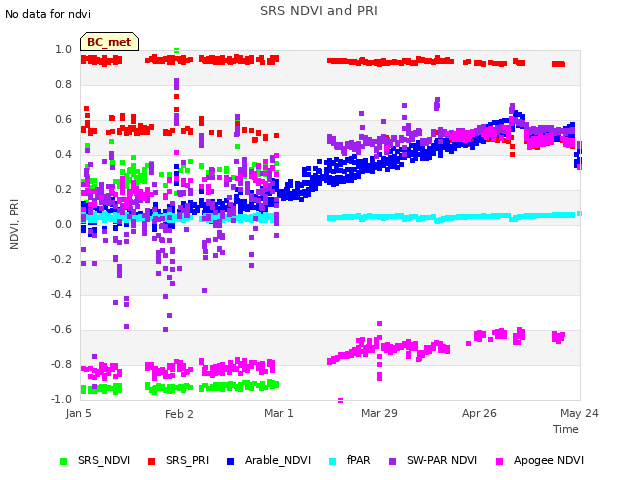
Task: Toggle the SRS_NDVI series label
Action: [104, 460]
